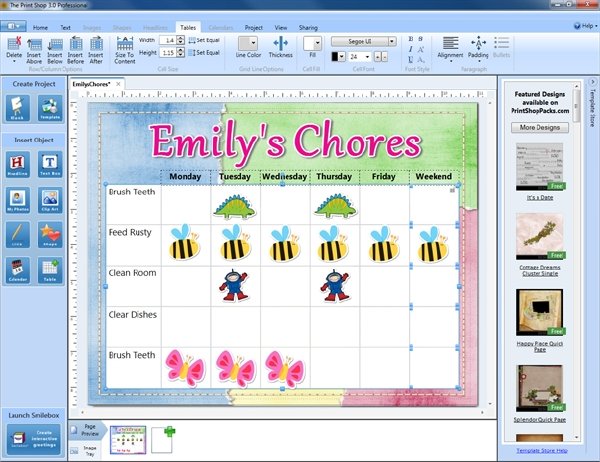600x462 pixels.
Task: Expand the Template Store side panel
Action: 592,82
